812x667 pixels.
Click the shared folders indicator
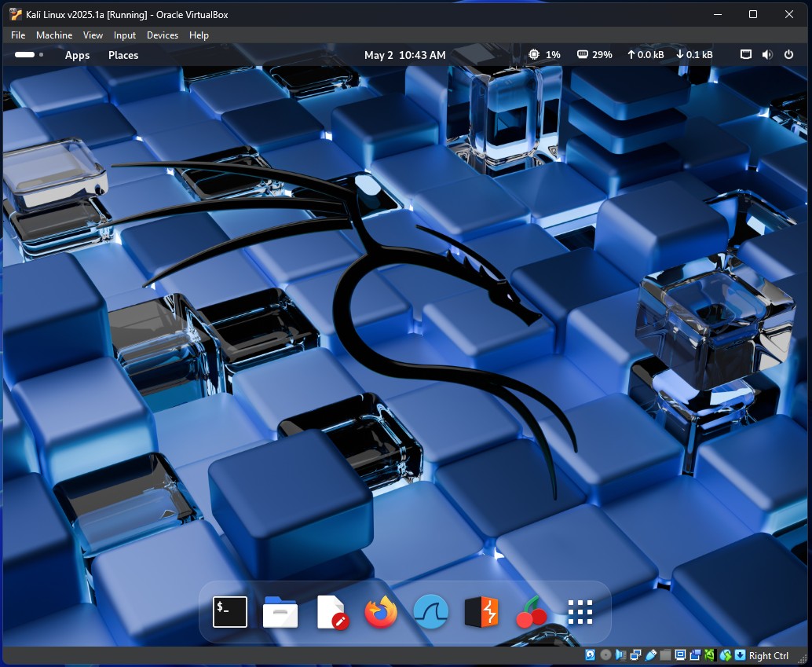tap(665, 655)
